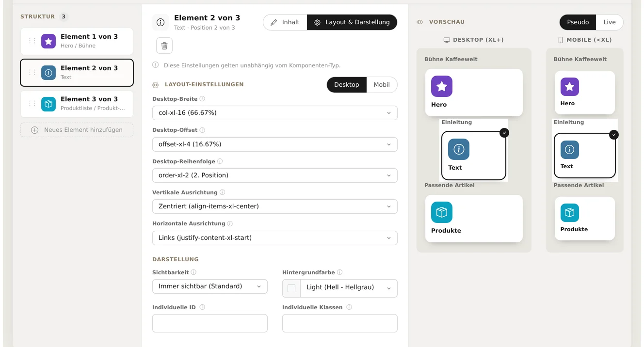The width and height of the screenshot is (644, 347).
Task: Switch layout settings to Mobil
Action: click(382, 85)
